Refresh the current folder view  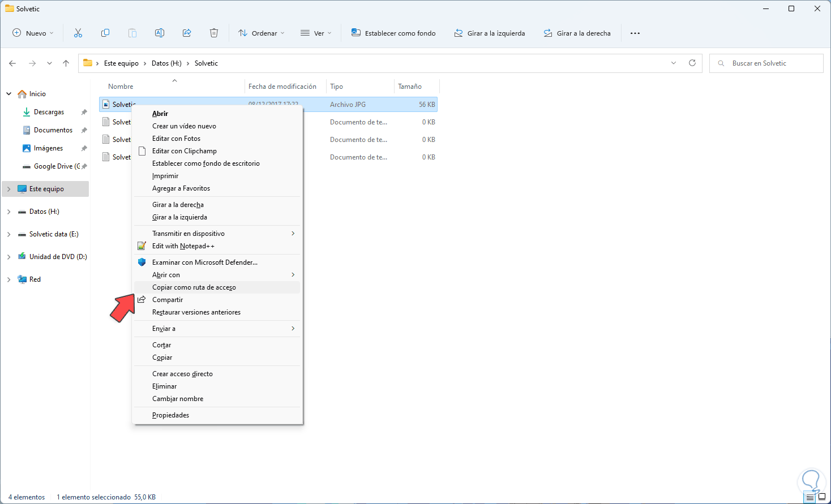coord(692,63)
